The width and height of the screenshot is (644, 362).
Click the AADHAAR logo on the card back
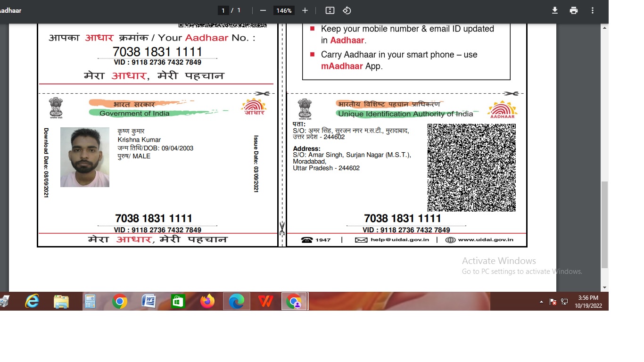click(502, 110)
